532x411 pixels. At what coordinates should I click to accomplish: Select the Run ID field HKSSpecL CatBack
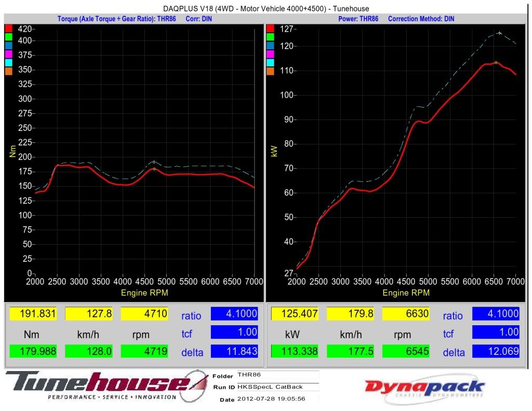(277, 387)
